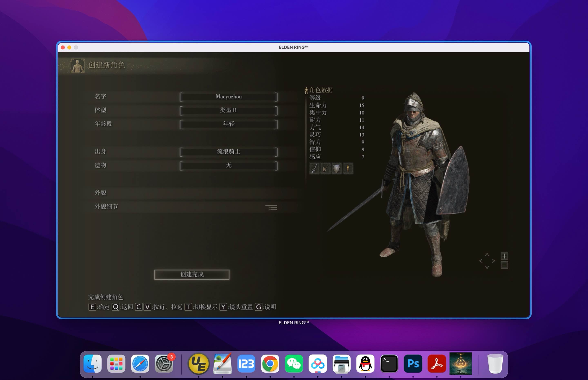Image resolution: width=588 pixels, height=380 pixels.
Task: Open the paintbrush sketch app in Dock
Action: click(222, 363)
